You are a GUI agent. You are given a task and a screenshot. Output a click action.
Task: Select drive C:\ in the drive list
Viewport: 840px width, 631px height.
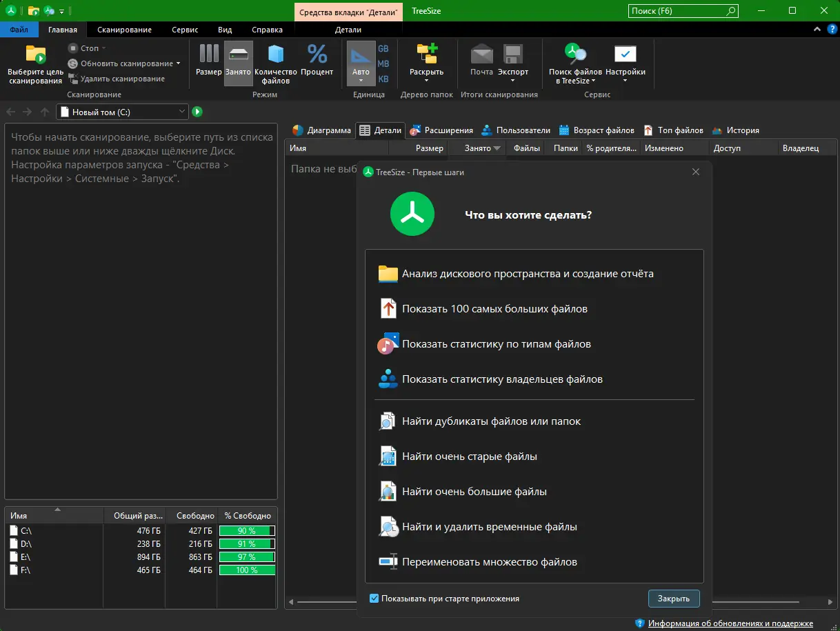[141, 531]
